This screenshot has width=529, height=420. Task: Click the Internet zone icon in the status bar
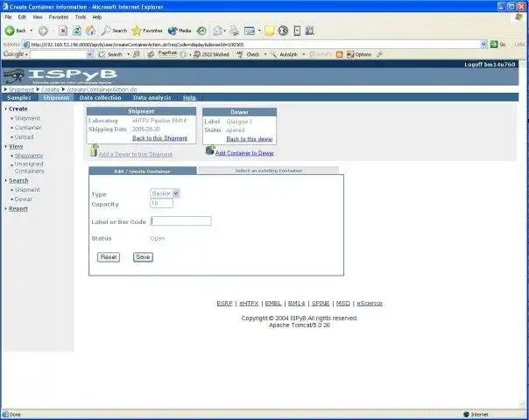[x=466, y=414]
